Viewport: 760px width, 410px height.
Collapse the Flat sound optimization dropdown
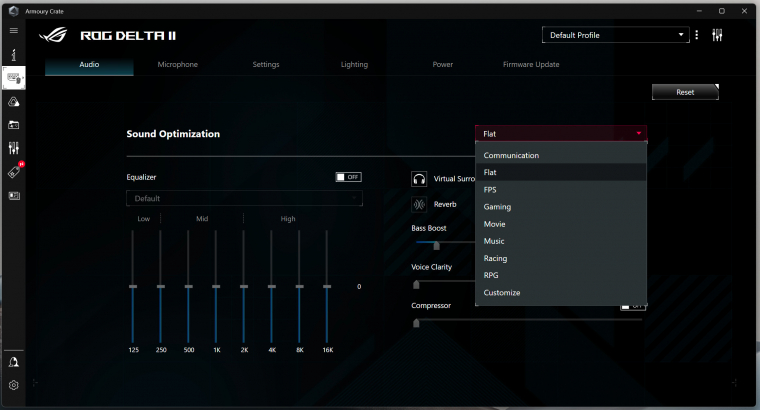pyautogui.click(x=561, y=133)
